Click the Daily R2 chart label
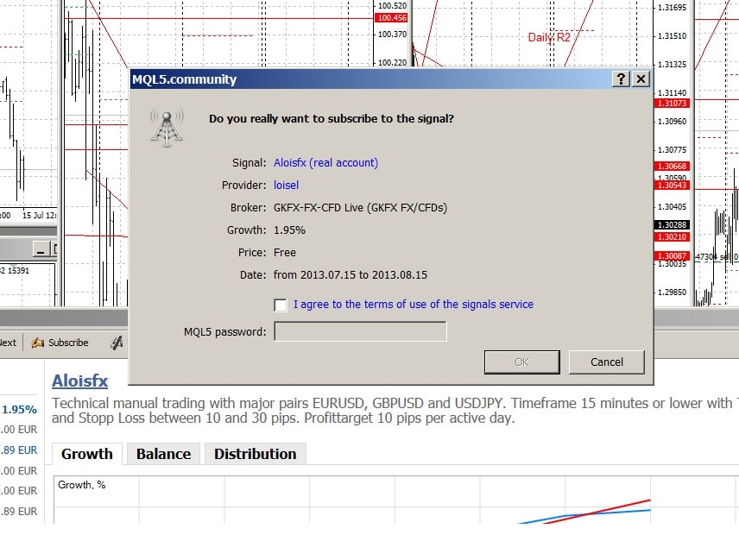 [x=549, y=37]
